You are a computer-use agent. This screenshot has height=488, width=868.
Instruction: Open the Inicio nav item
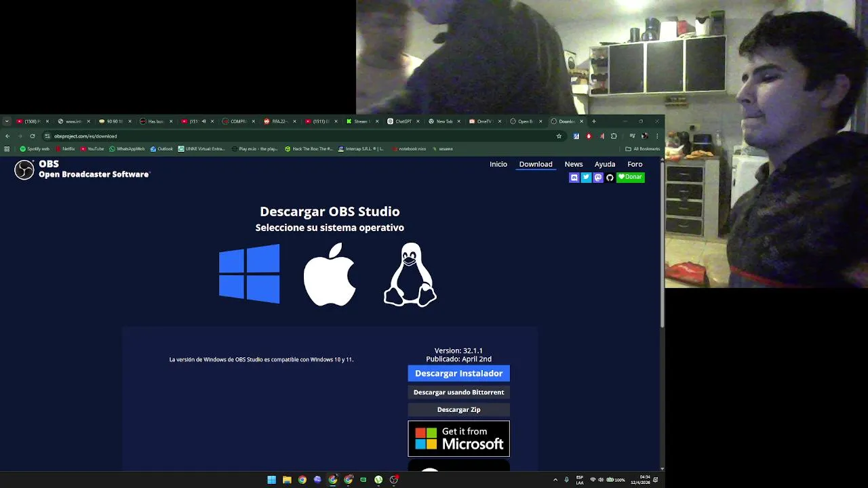[498, 164]
